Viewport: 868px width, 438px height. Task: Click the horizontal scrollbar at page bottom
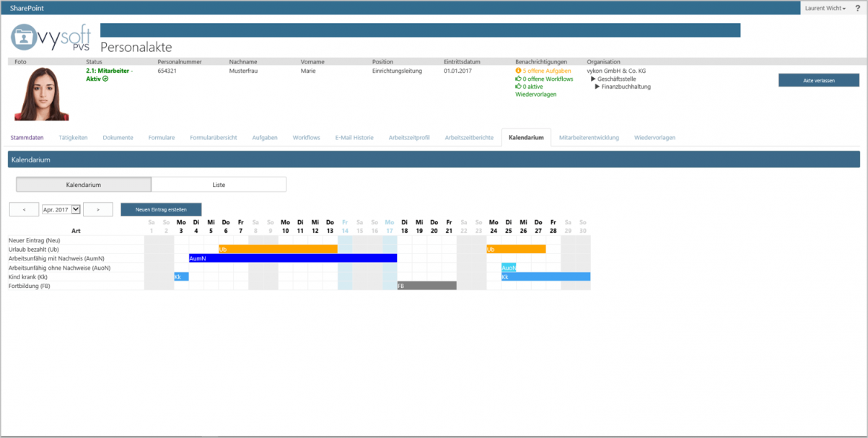coord(433,434)
